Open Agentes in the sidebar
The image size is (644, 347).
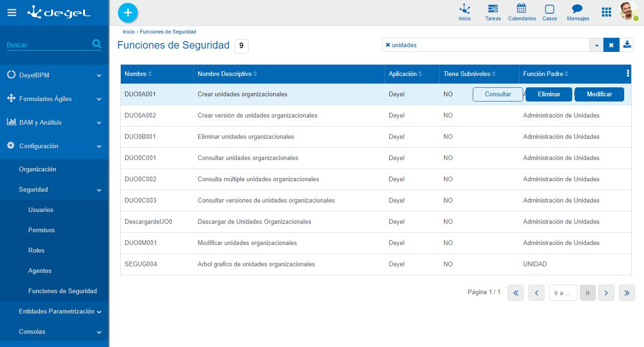40,271
